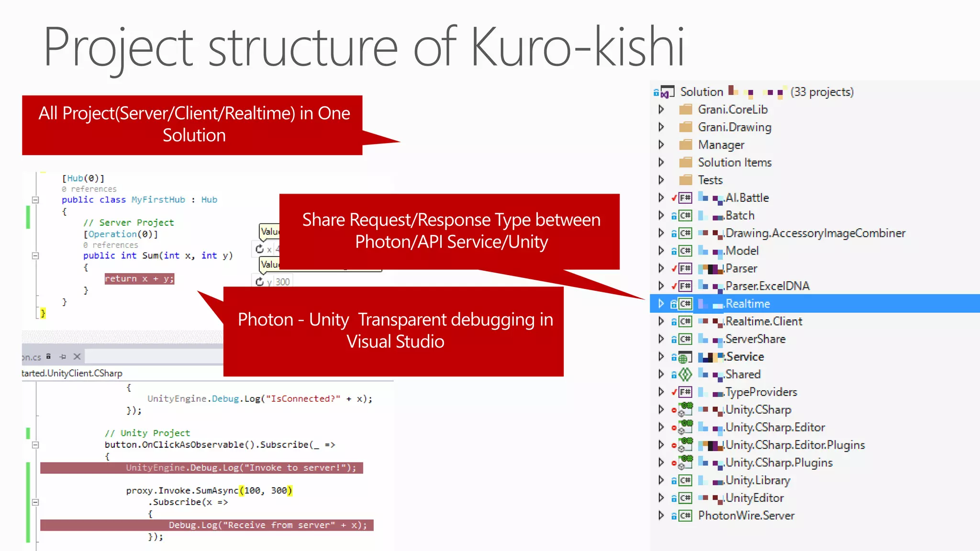Expand the Manager folder arrow
The height and width of the screenshot is (551, 980).
coord(661,145)
